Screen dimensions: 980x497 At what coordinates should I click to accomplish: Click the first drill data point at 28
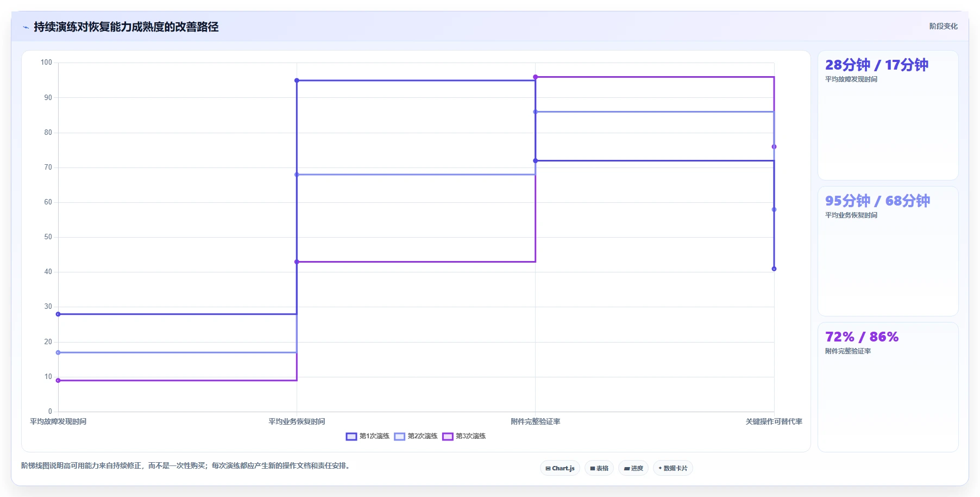coord(58,314)
